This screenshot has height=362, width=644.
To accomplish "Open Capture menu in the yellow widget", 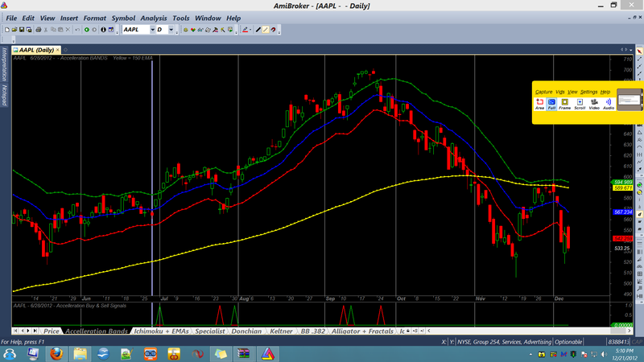I will [x=544, y=92].
